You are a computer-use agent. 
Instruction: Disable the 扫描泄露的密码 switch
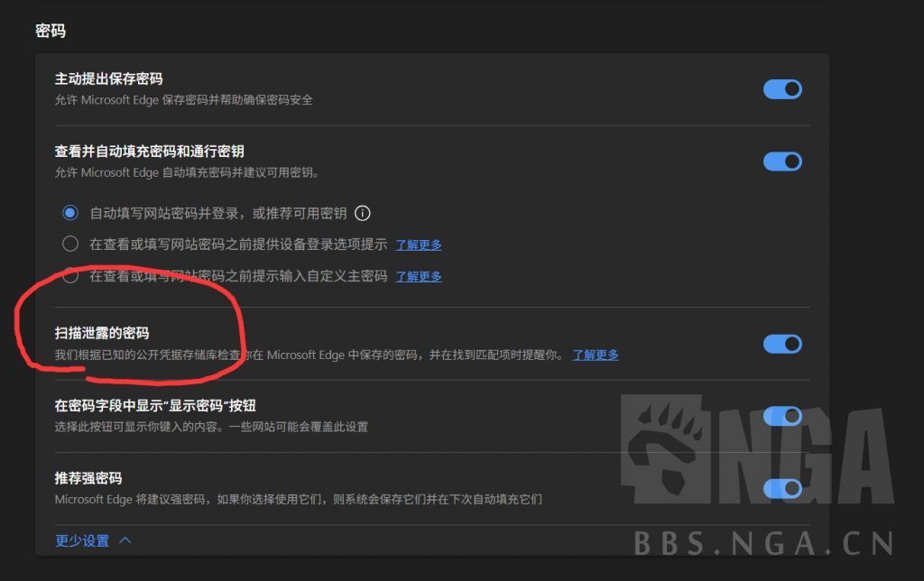[781, 344]
